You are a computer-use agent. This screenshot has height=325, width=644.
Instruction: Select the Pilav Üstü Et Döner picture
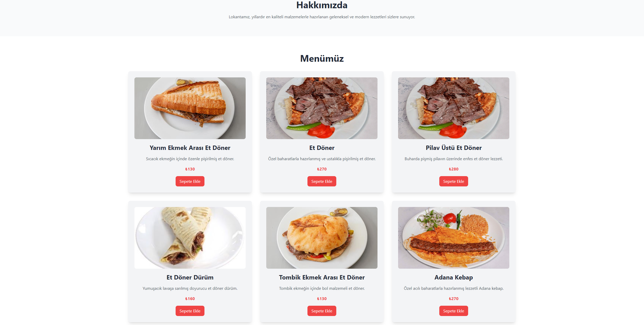point(453,108)
